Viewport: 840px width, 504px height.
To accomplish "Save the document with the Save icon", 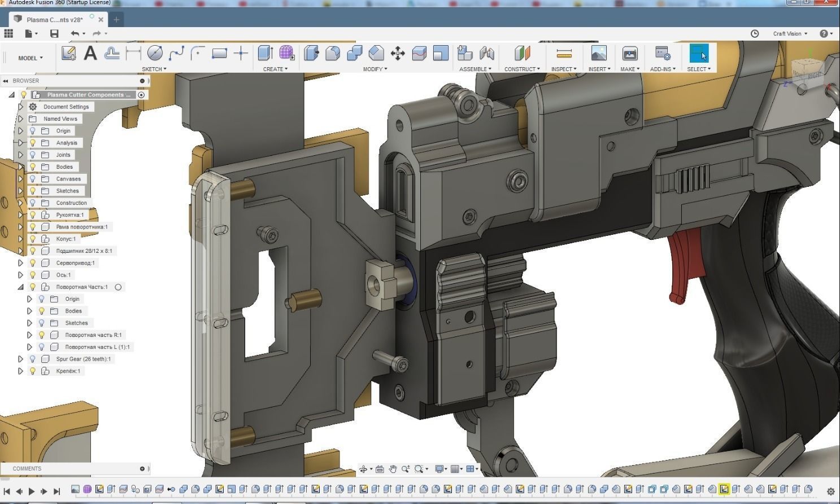I will (54, 34).
